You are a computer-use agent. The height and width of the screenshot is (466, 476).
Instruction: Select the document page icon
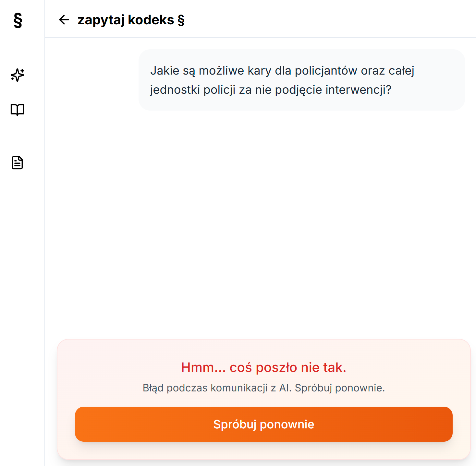coord(18,162)
